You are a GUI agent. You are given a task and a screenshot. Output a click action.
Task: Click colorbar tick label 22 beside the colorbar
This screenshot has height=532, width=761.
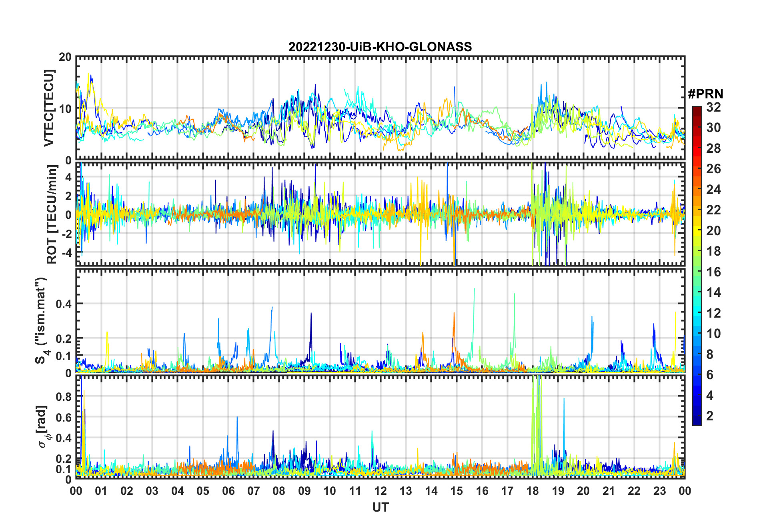[x=713, y=210]
